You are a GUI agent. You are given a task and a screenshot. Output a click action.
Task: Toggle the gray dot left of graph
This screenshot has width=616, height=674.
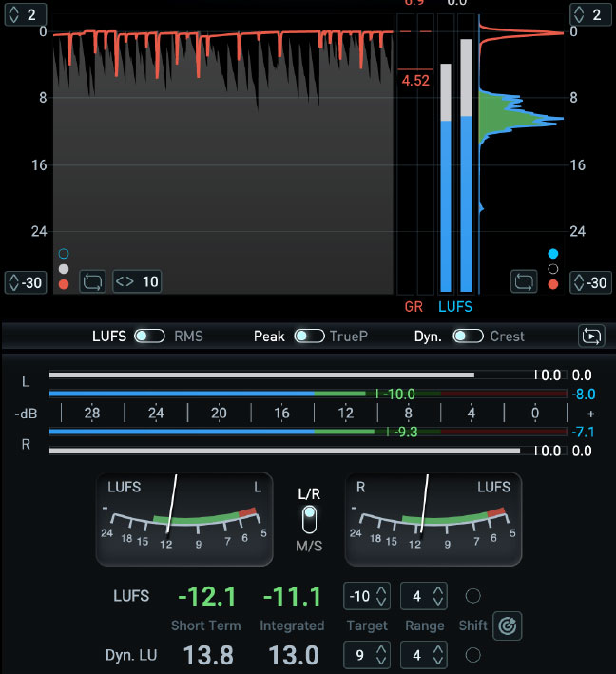pyautogui.click(x=64, y=269)
